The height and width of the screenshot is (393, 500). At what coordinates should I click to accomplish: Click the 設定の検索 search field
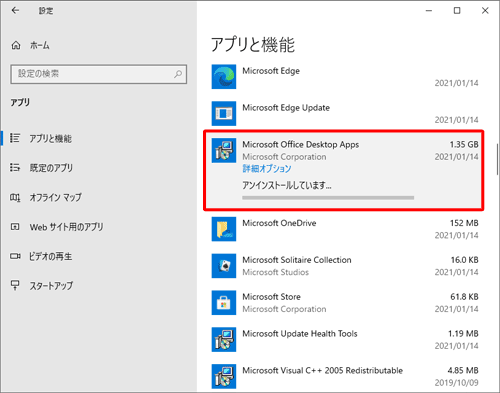click(x=99, y=74)
